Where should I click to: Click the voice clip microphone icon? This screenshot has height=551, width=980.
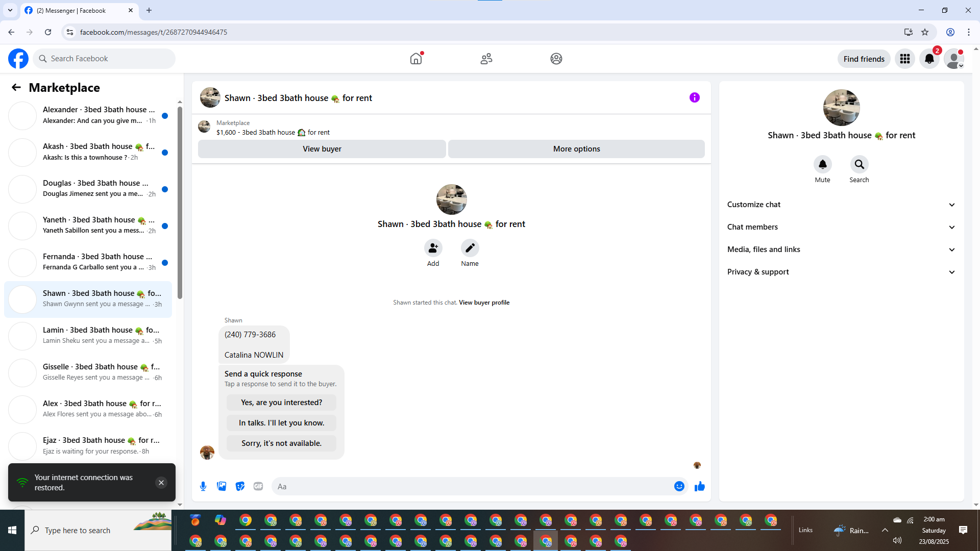coord(203,486)
